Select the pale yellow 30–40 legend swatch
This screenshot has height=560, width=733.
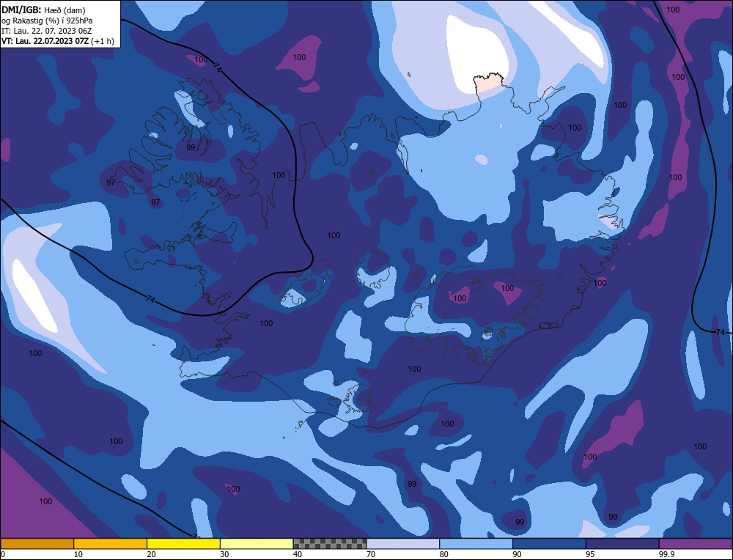(257, 543)
